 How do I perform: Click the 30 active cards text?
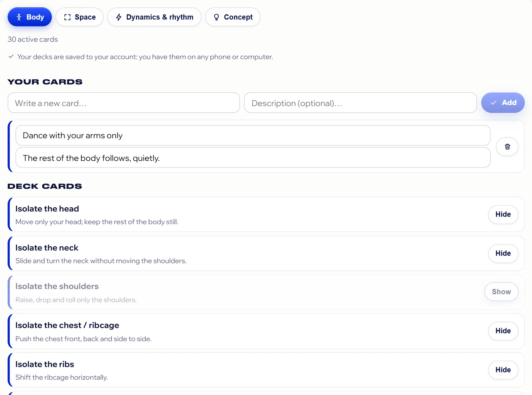32,39
